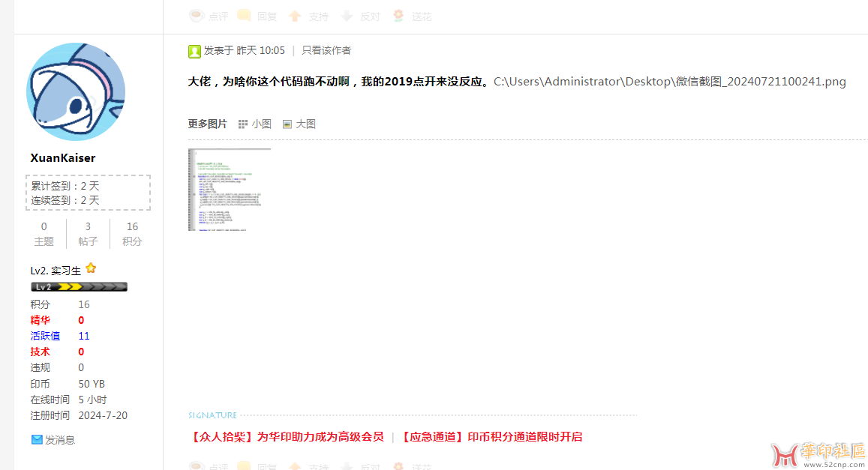This screenshot has width=868, height=470.
Task: Click the 累计签到：2 天 text
Action: tap(65, 186)
